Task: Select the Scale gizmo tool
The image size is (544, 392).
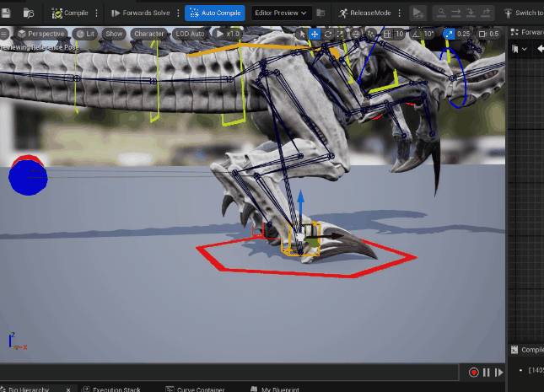Action: point(341,34)
